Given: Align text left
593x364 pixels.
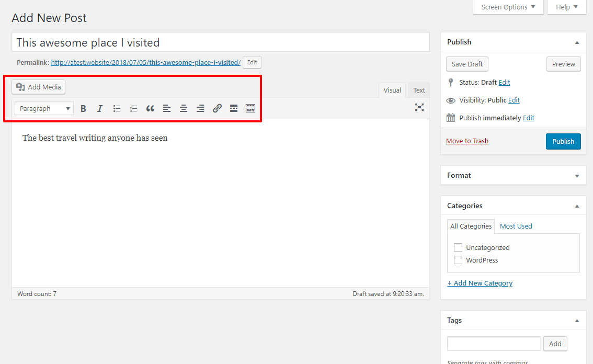Looking at the screenshot, I should tap(167, 109).
